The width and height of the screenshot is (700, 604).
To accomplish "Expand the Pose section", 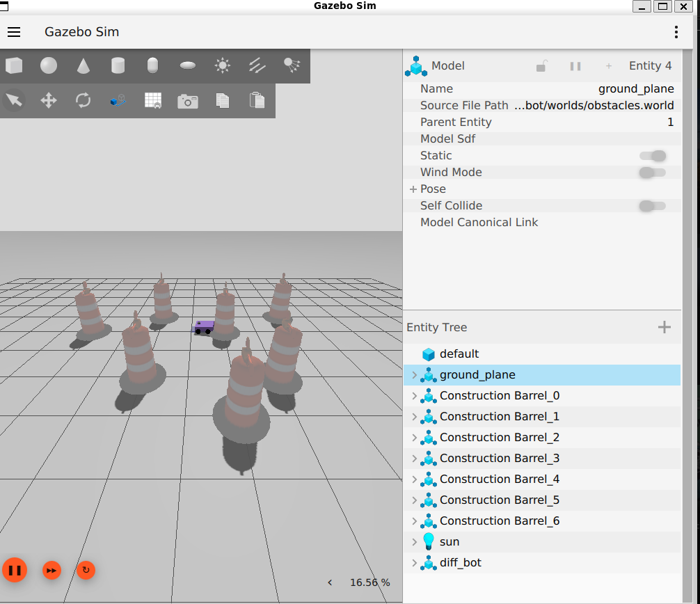I will [413, 189].
